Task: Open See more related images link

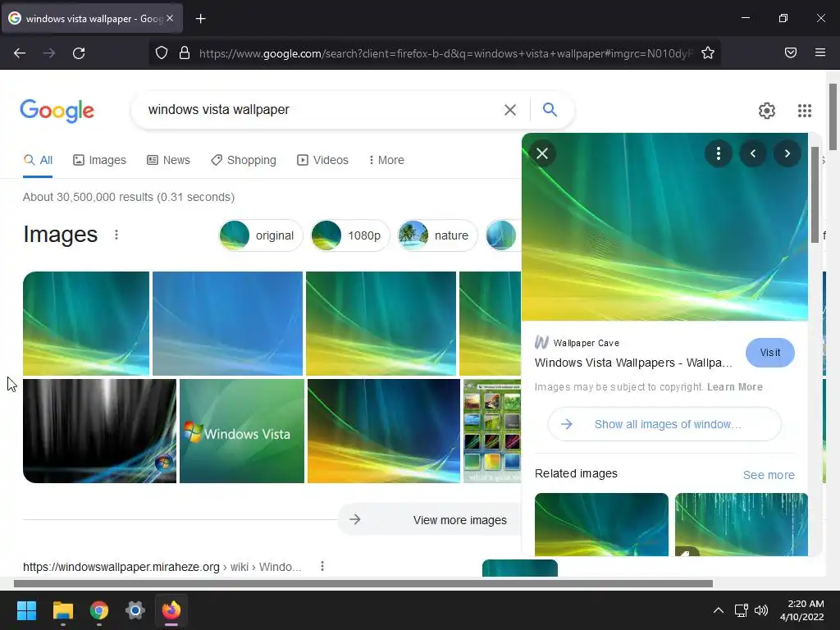Action: [x=768, y=475]
